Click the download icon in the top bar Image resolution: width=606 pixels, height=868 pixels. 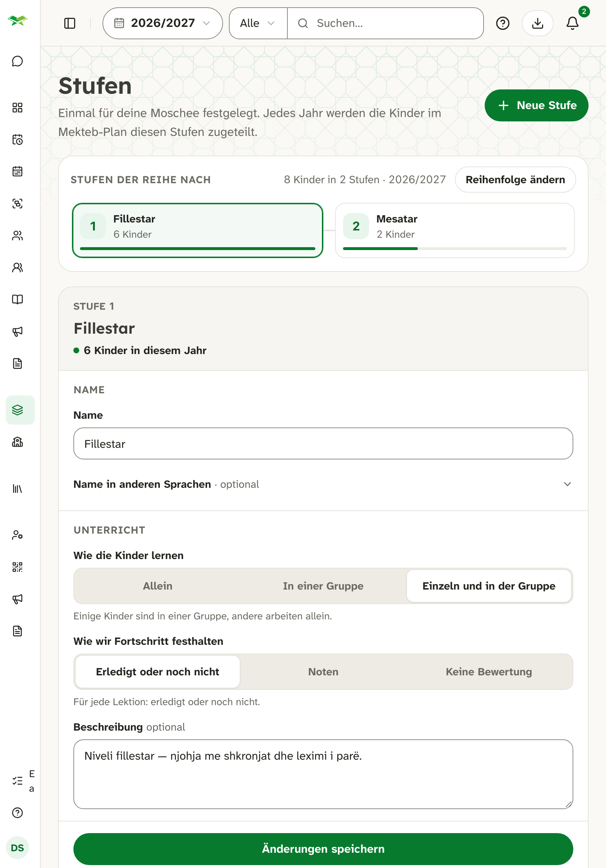pyautogui.click(x=537, y=23)
